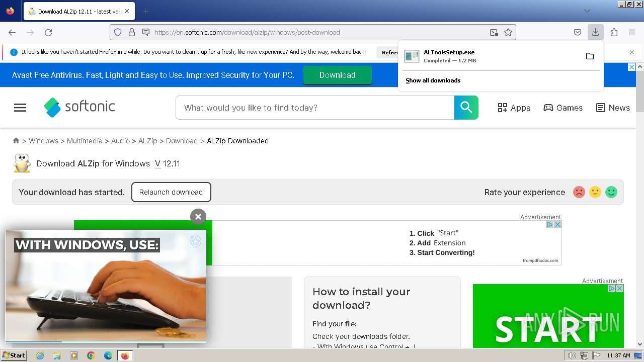Open the tracking protection shield icon

click(x=118, y=32)
